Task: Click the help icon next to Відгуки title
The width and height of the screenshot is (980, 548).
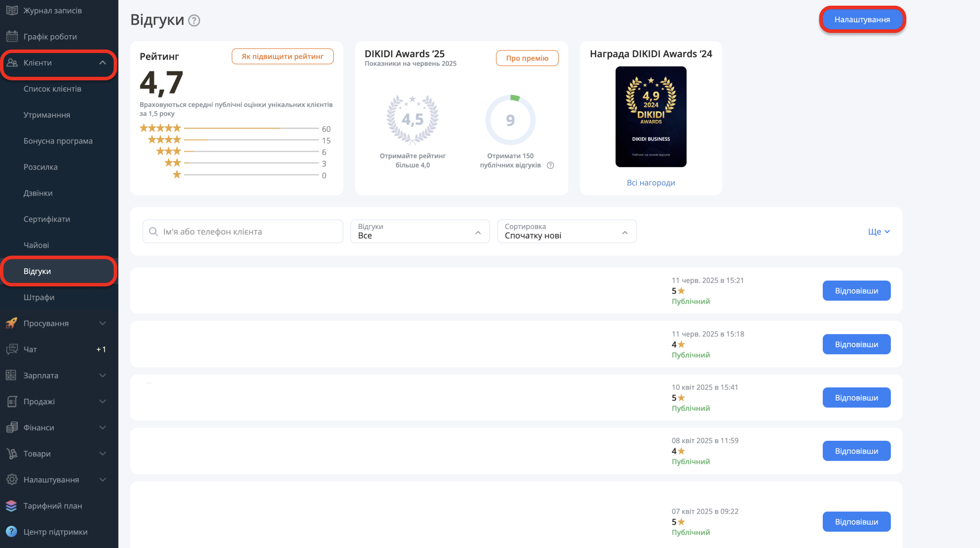Action: [x=194, y=20]
